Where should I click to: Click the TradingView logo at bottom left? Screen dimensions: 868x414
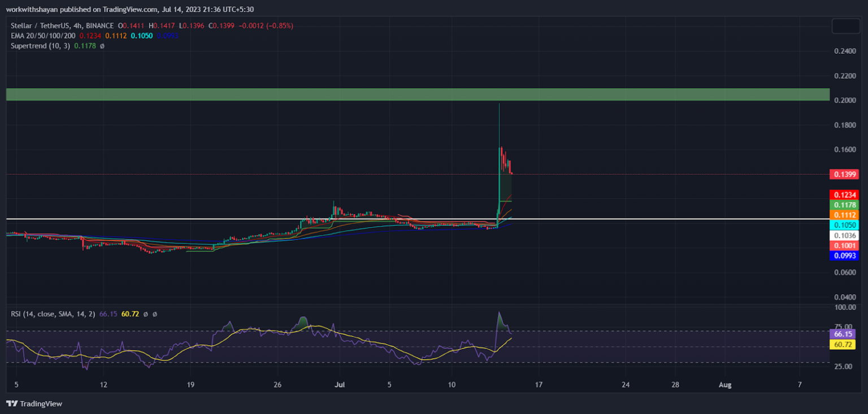34,404
